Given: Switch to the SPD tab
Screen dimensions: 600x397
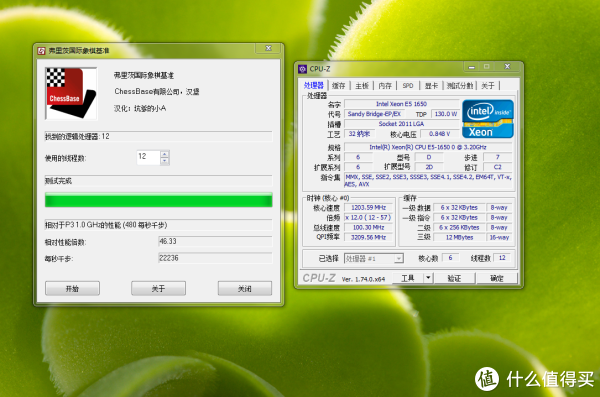Looking at the screenshot, I should [408, 86].
